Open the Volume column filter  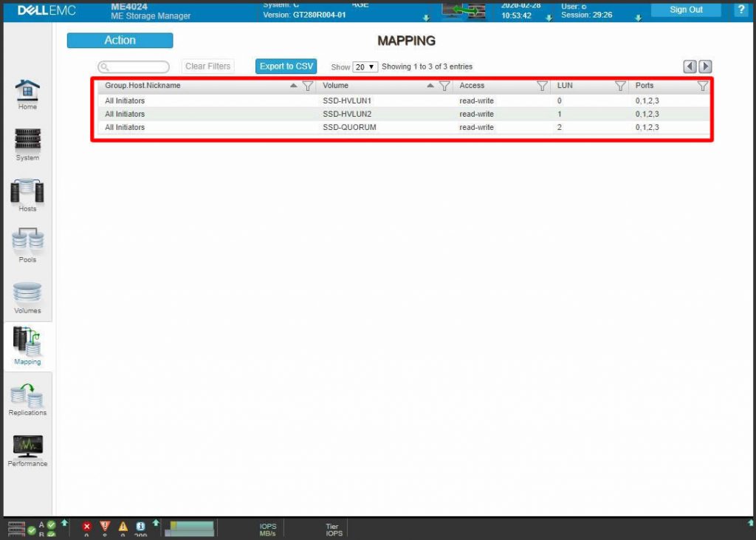pos(444,86)
